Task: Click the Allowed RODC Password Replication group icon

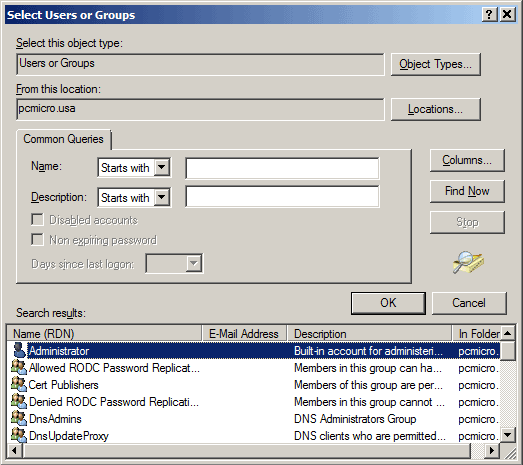Action: point(19,368)
